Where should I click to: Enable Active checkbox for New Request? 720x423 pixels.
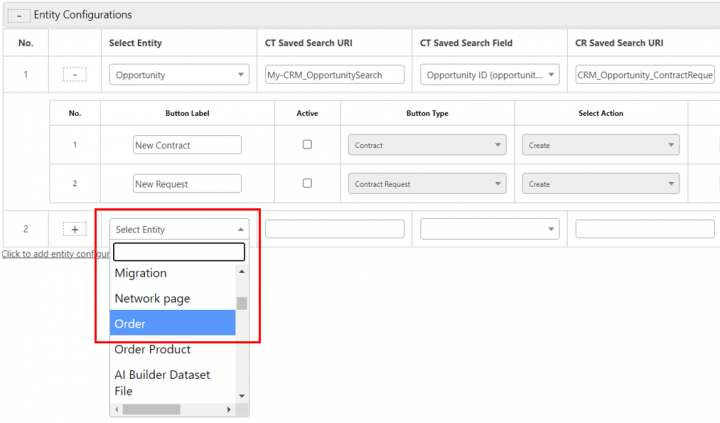click(x=307, y=184)
